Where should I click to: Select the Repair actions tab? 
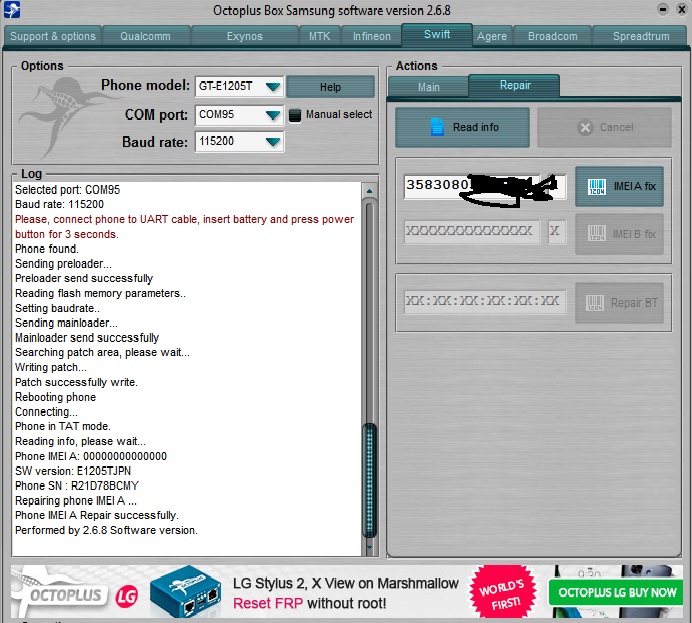click(515, 85)
